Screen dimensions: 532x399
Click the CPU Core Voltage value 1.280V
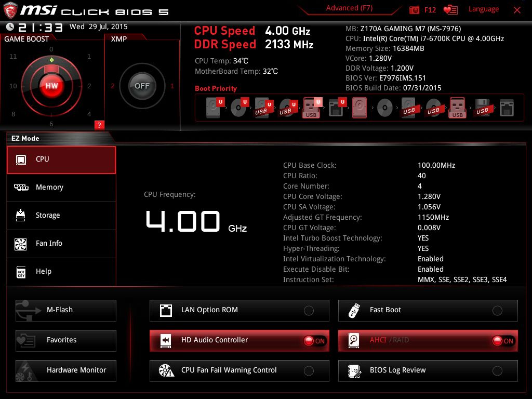pos(429,196)
